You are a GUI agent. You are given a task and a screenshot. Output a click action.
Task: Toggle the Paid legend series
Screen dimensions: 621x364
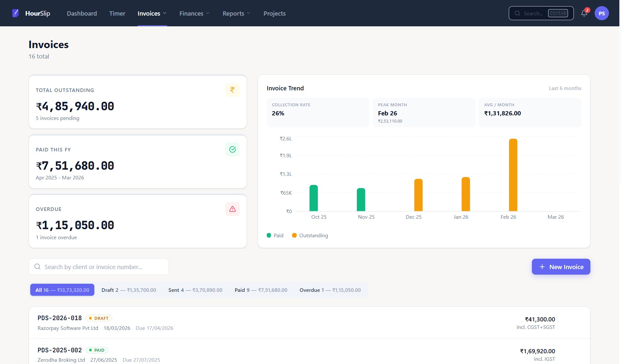(x=275, y=235)
